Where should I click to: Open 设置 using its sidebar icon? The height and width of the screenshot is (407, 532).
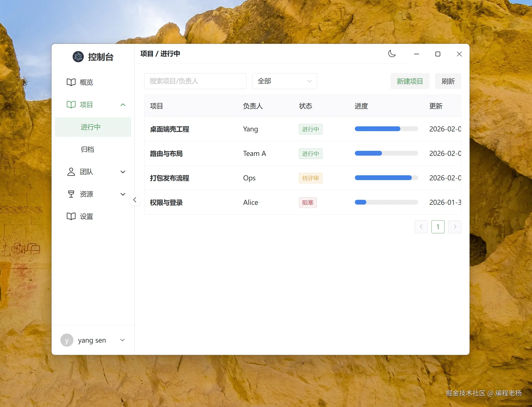click(x=71, y=216)
